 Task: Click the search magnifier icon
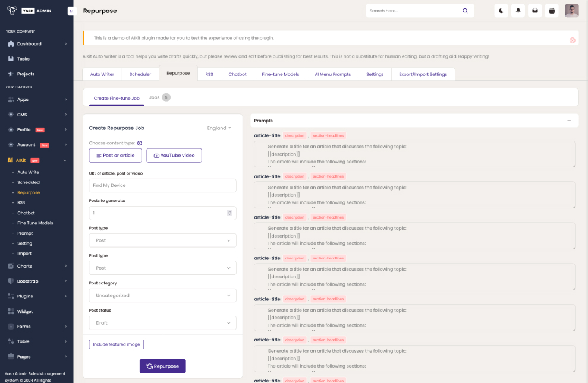coord(464,11)
